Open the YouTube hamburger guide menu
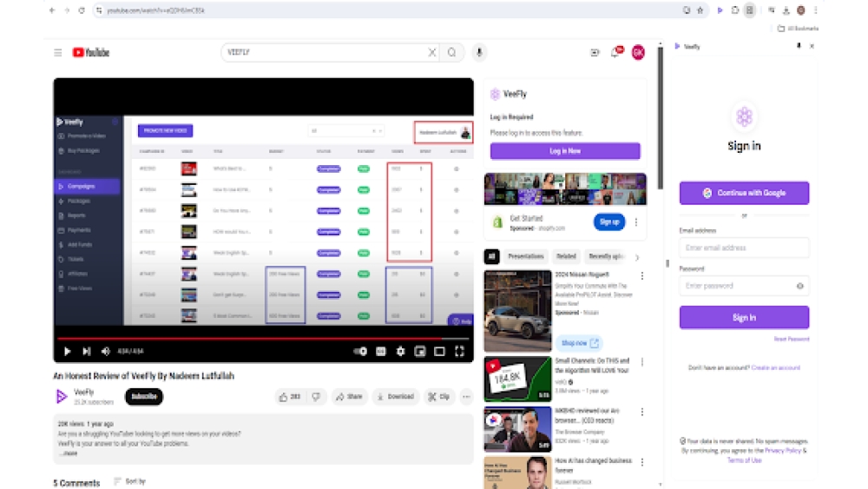This screenshot has height=489, width=868. click(x=57, y=53)
